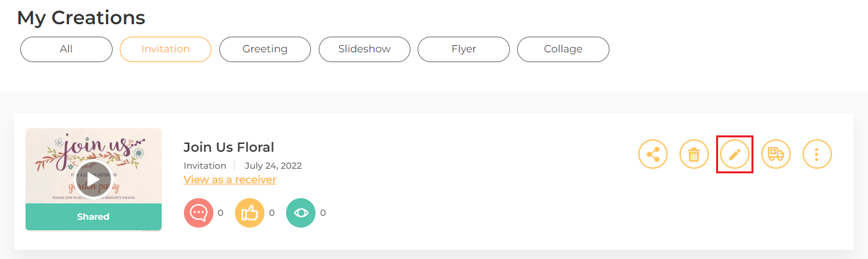Switch to the Slideshow filter
Viewport: 868px width, 259px height.
(365, 49)
